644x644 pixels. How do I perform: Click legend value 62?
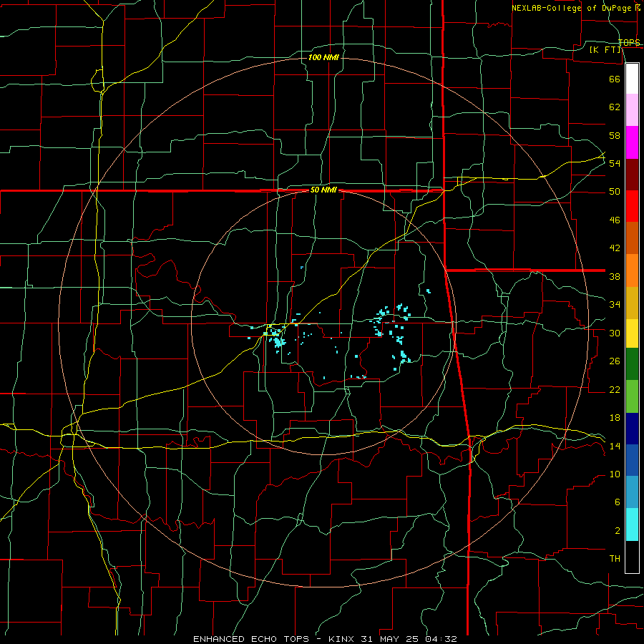[615, 107]
